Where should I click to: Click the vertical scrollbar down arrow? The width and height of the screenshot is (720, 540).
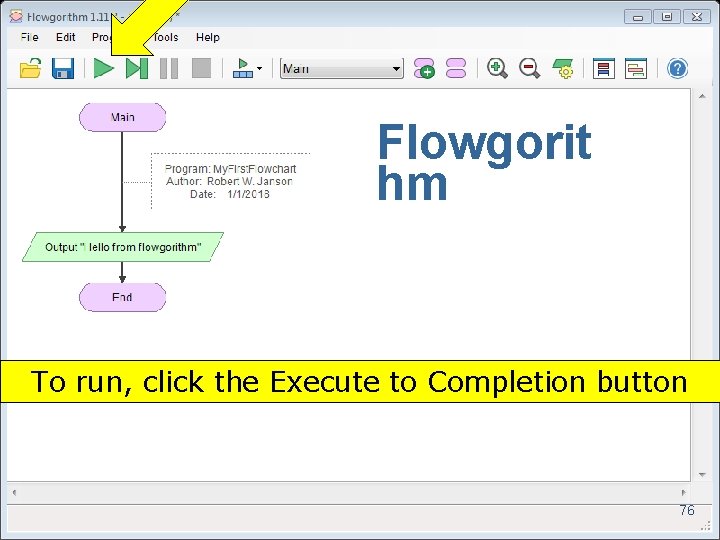point(702,474)
